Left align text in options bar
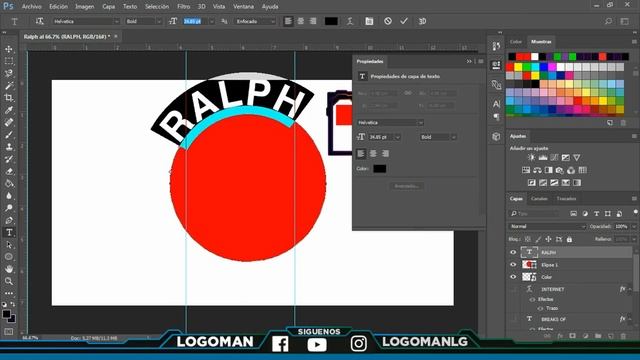The image size is (640, 360). (288, 21)
